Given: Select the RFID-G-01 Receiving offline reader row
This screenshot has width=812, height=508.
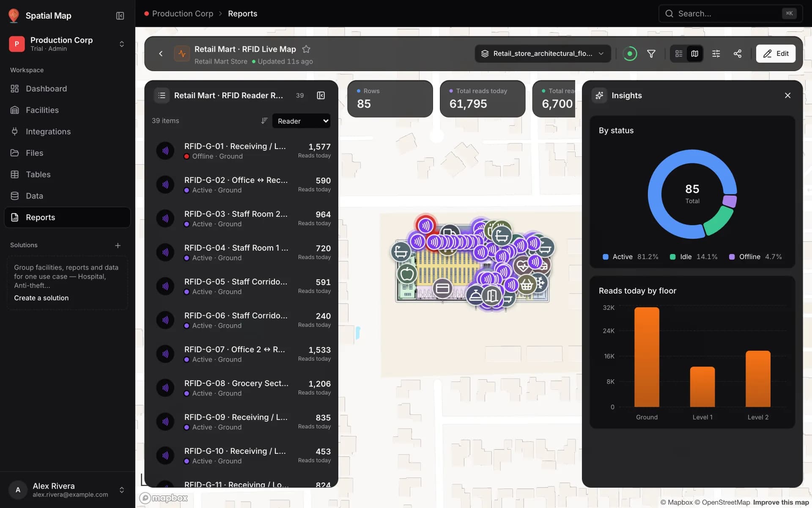Looking at the screenshot, I should (241, 151).
